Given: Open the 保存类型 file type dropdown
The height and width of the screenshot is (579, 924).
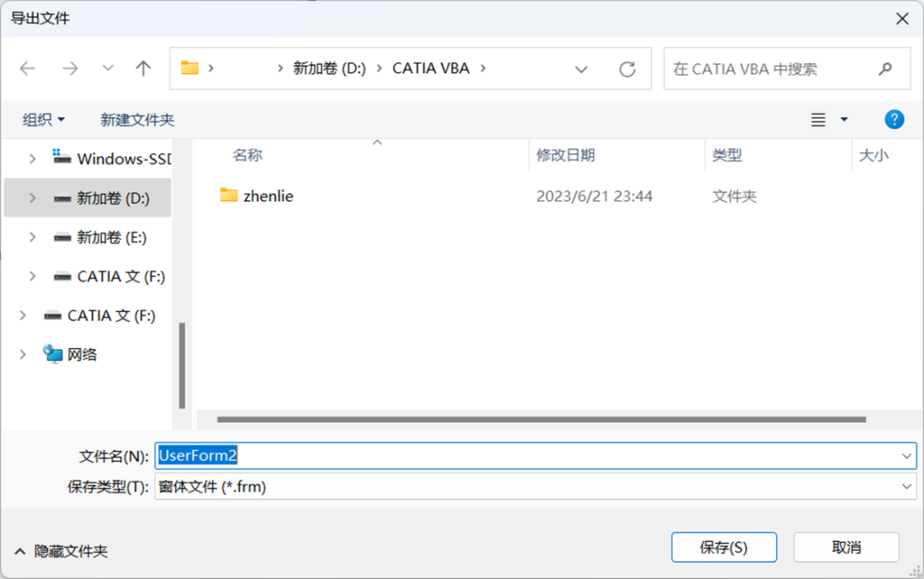Looking at the screenshot, I should tap(905, 487).
